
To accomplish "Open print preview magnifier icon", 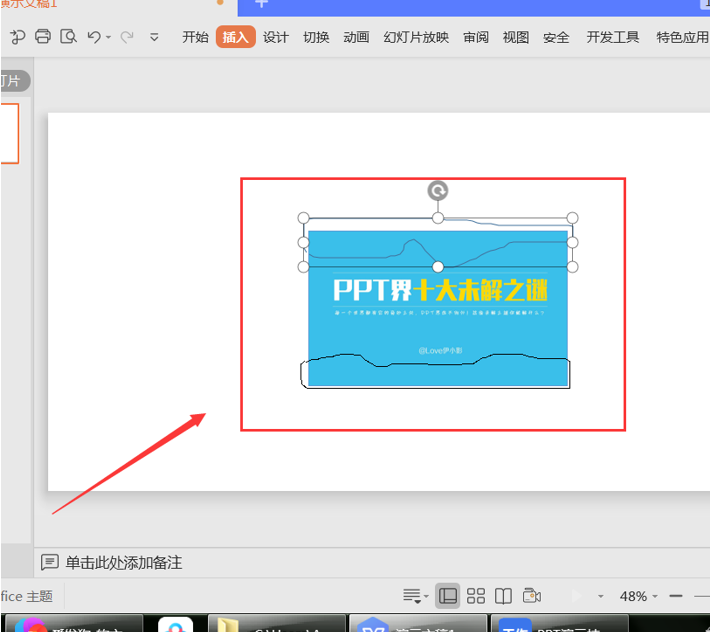I will 68,36.
